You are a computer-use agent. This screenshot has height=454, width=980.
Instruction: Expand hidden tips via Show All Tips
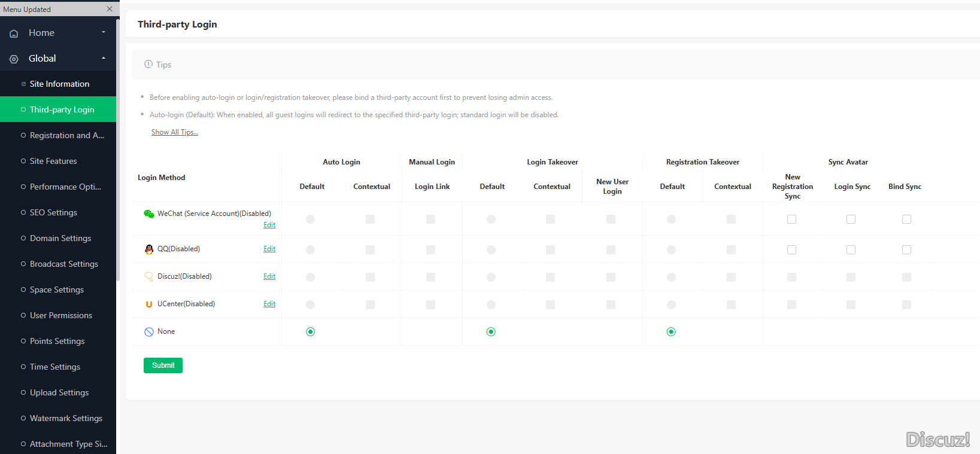pos(174,132)
